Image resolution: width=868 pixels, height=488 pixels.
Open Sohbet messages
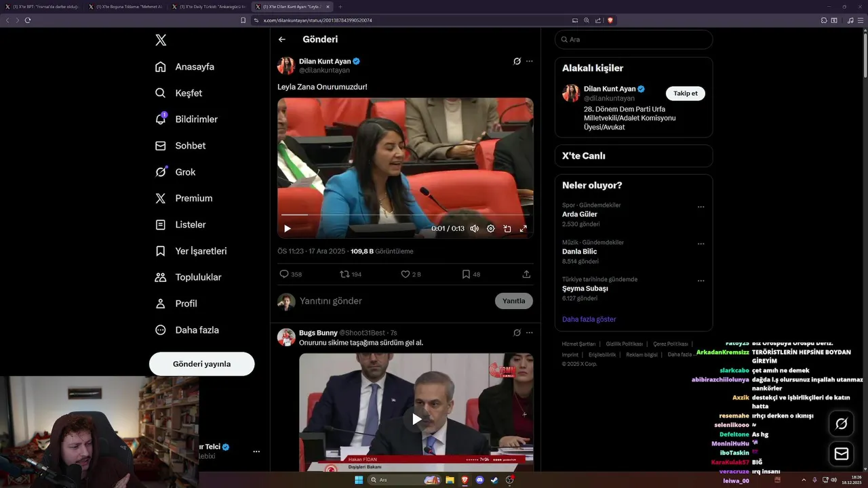(x=180, y=146)
